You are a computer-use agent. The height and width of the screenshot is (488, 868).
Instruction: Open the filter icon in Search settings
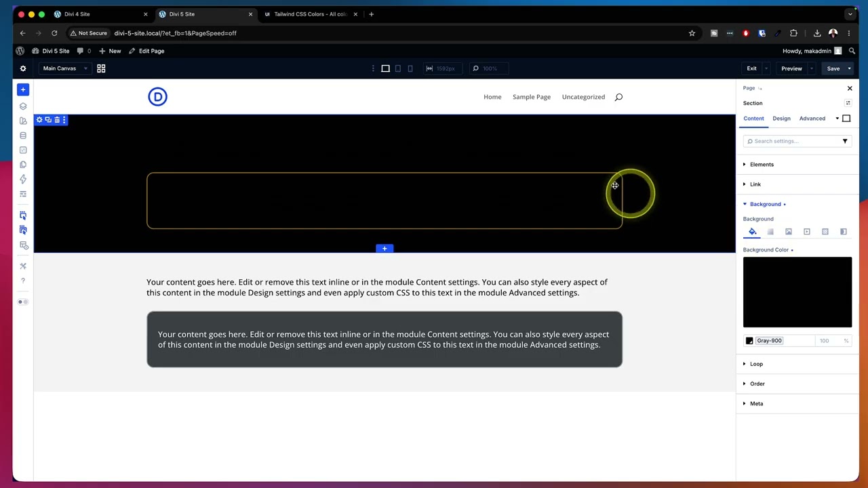tap(845, 141)
